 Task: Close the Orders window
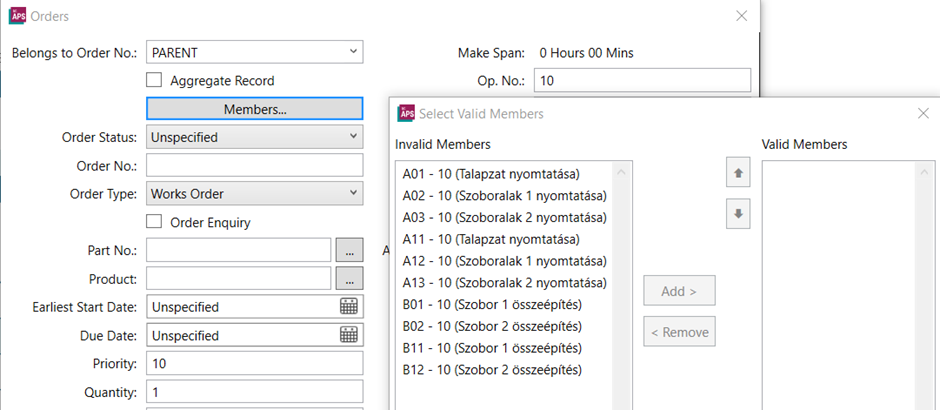click(x=741, y=16)
